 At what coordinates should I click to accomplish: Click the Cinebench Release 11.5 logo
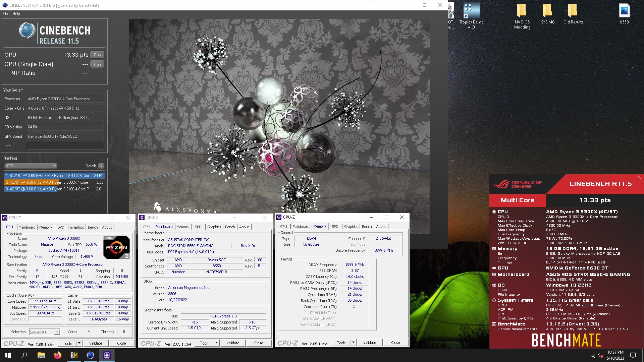(x=54, y=34)
